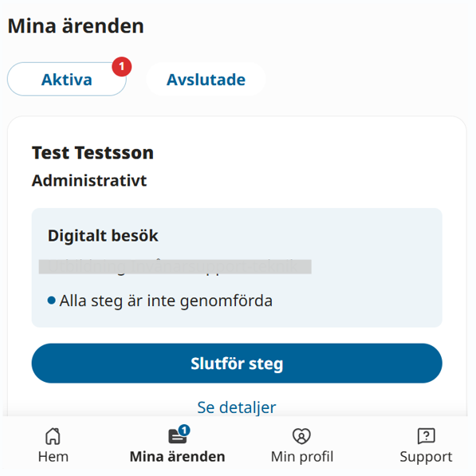Screen dimensions: 476x476
Task: Open the Se detaljer link
Action: (237, 407)
